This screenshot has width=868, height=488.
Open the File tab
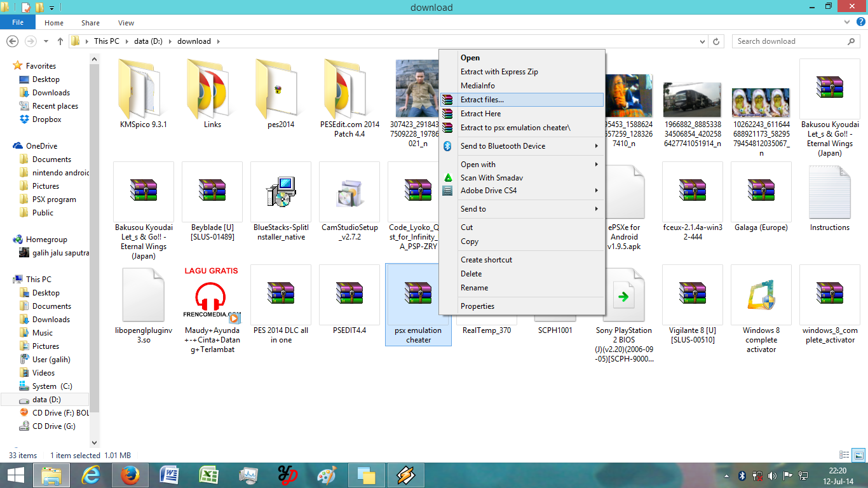pos(18,23)
